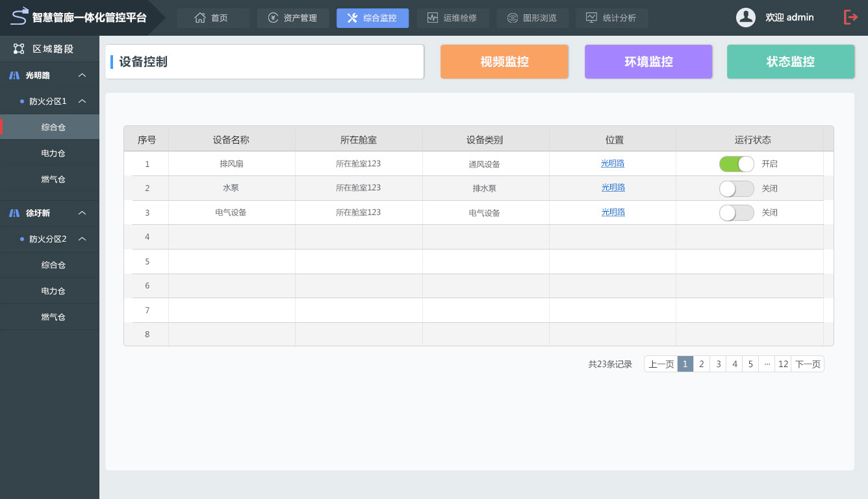Enable the 电气设备 running switch

[x=736, y=212]
